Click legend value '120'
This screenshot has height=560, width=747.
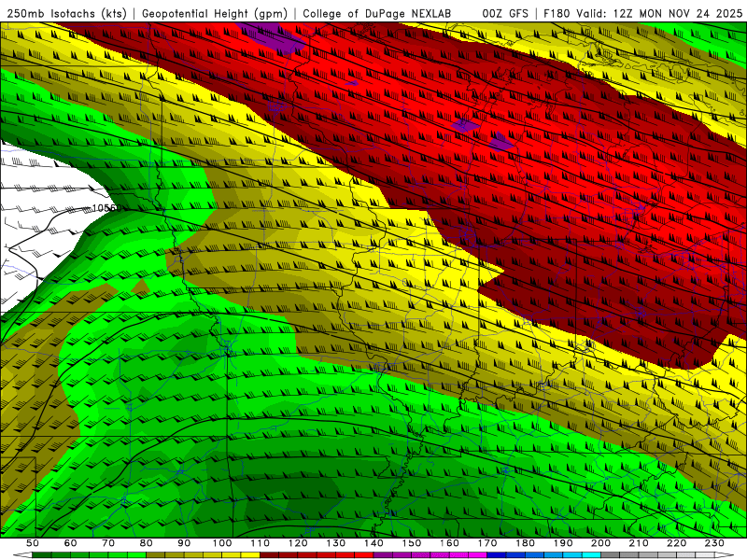298,543
